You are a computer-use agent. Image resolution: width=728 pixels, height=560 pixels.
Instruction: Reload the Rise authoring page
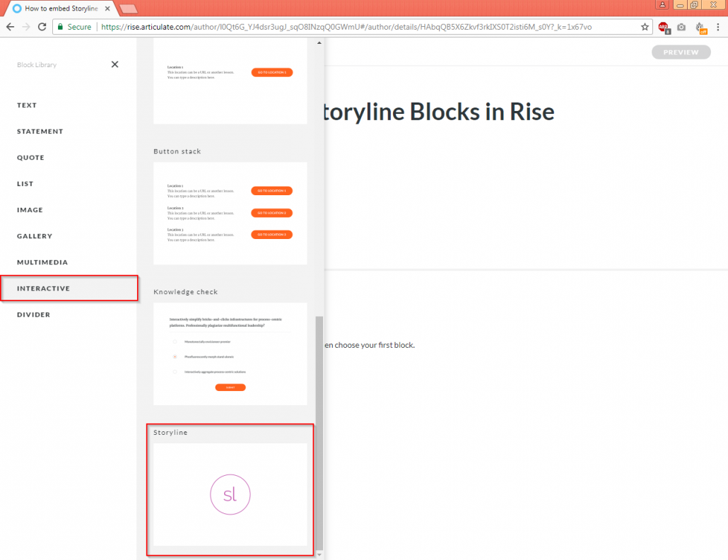coord(44,26)
